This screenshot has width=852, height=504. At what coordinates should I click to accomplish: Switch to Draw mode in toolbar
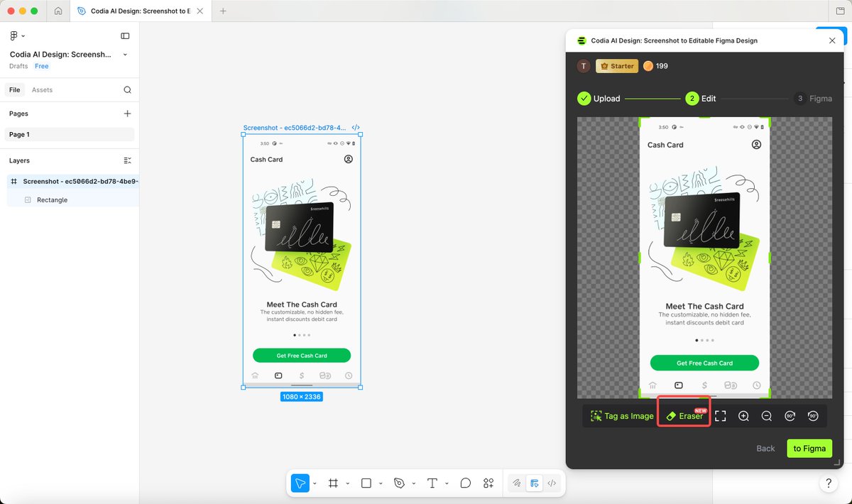pyautogui.click(x=518, y=483)
